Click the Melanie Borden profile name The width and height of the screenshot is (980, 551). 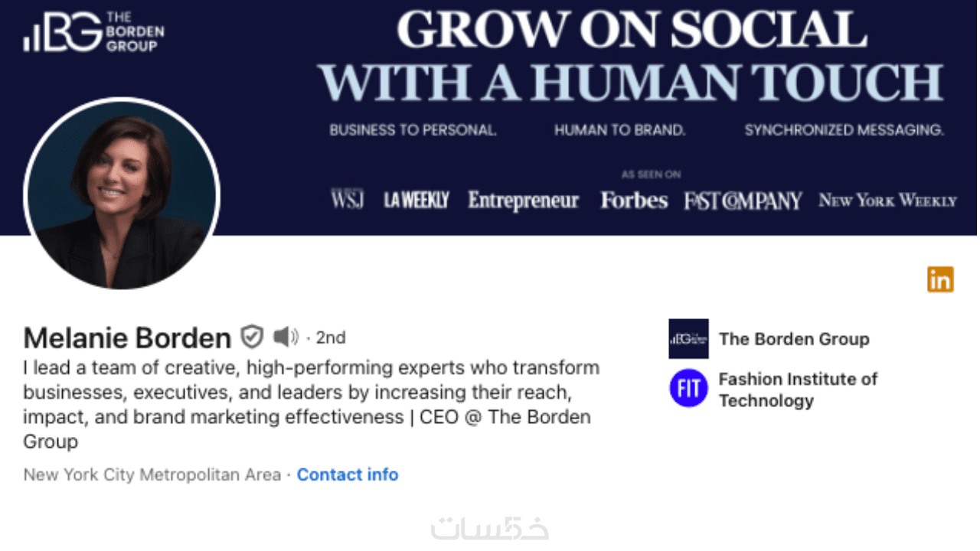click(x=127, y=337)
